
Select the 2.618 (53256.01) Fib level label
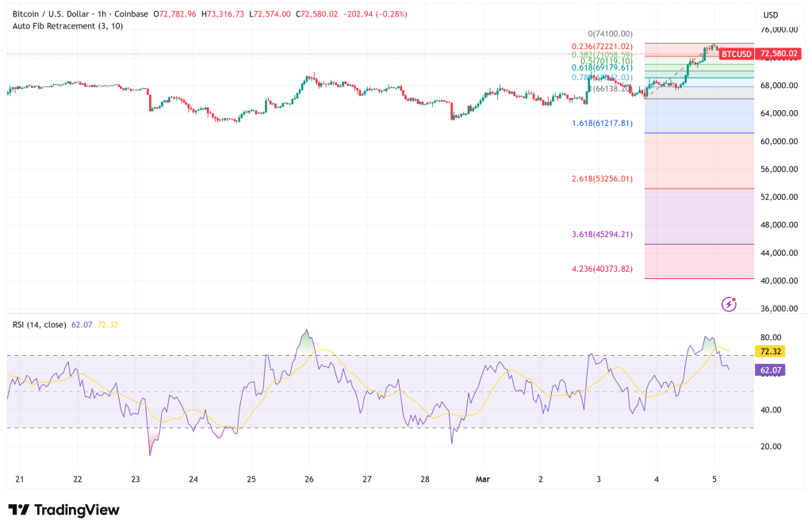click(602, 179)
